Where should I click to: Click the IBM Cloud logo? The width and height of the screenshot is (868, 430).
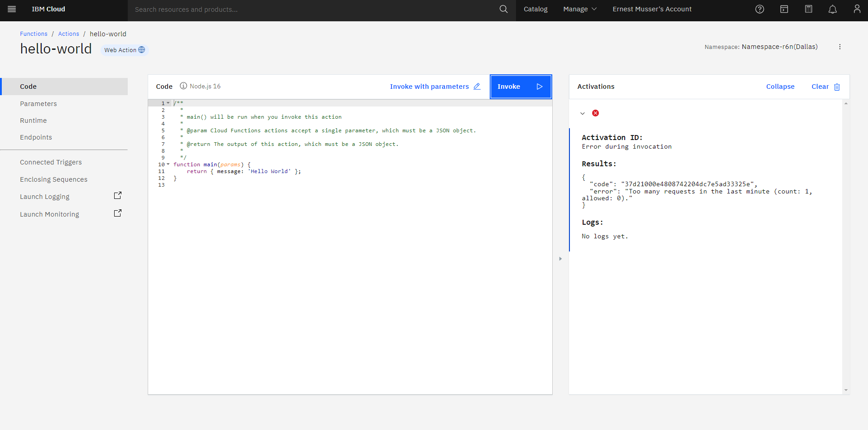coord(48,9)
